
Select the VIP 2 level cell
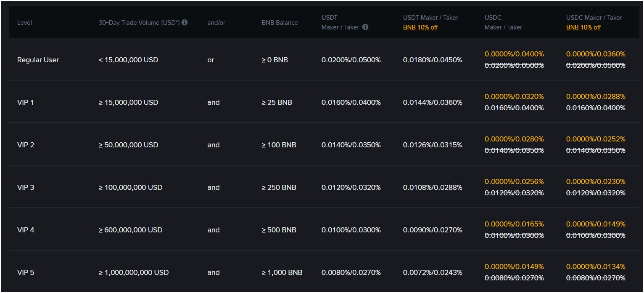tap(26, 145)
